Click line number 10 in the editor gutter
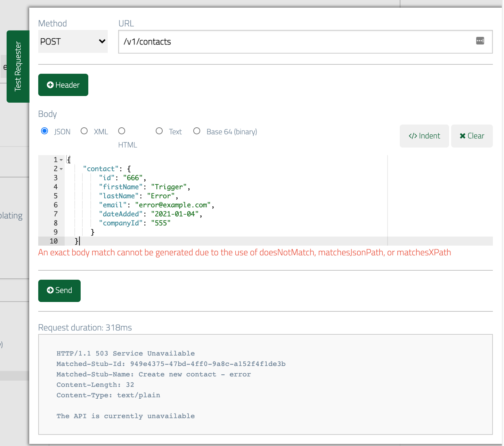 54,241
